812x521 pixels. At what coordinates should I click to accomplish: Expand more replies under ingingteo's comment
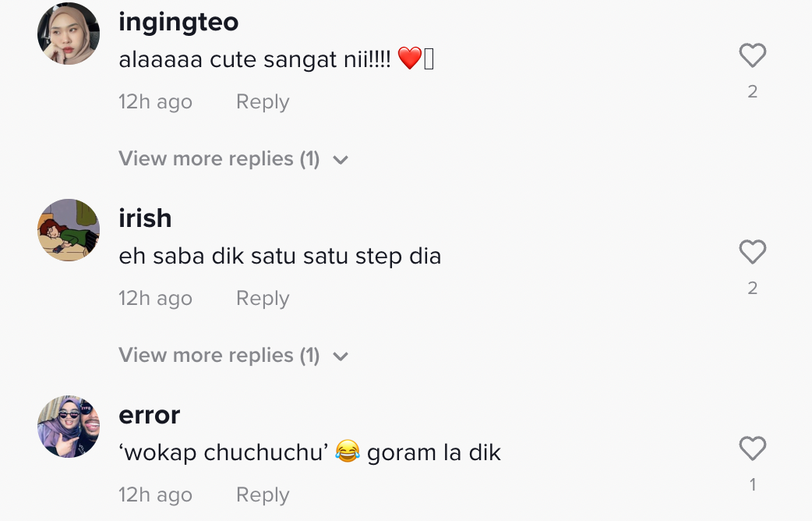coord(219,159)
